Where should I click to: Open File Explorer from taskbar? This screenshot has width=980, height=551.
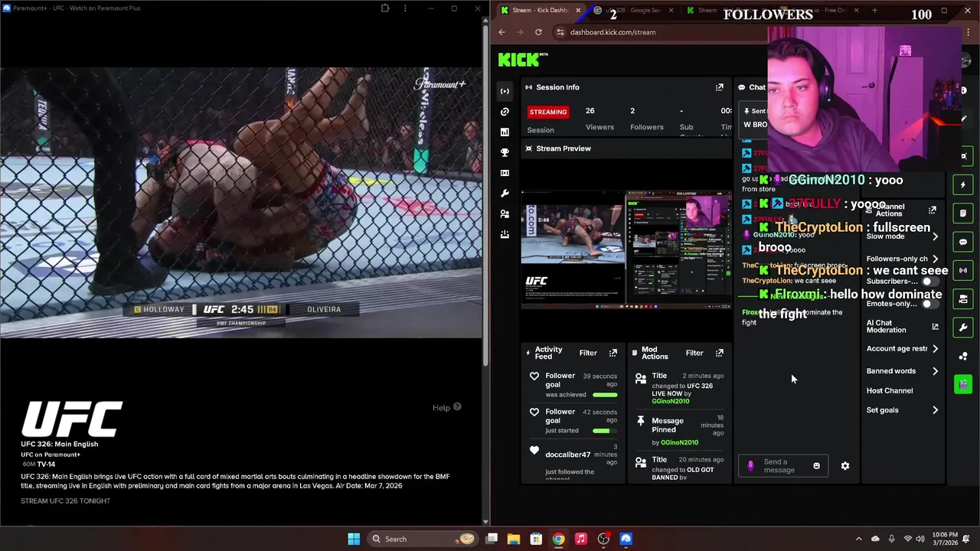tap(514, 539)
